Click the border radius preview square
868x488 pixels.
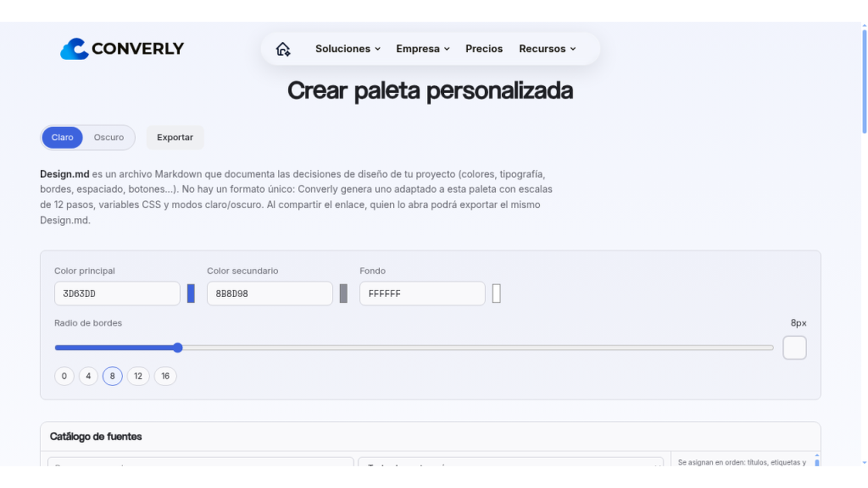[x=794, y=348]
